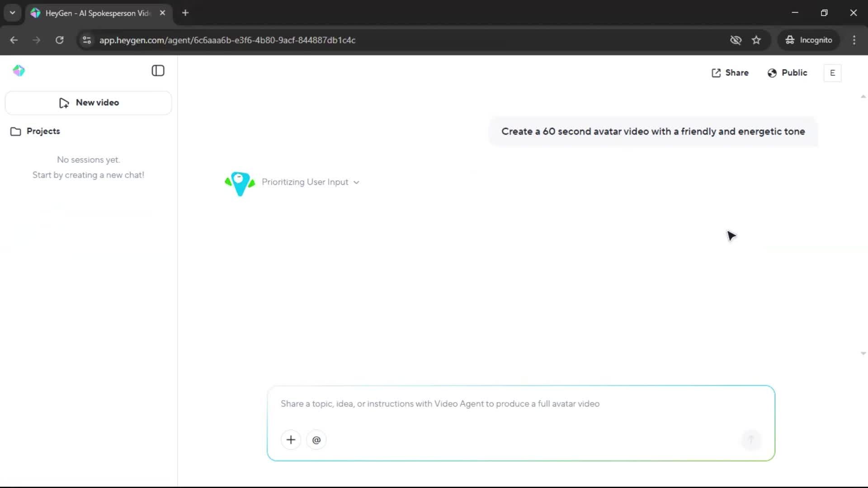Open the E account avatar menu
The width and height of the screenshot is (868, 488).
832,73
